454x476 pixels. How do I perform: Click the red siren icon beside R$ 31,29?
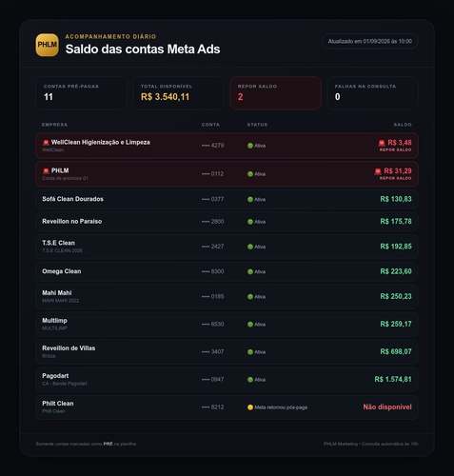tap(378, 171)
